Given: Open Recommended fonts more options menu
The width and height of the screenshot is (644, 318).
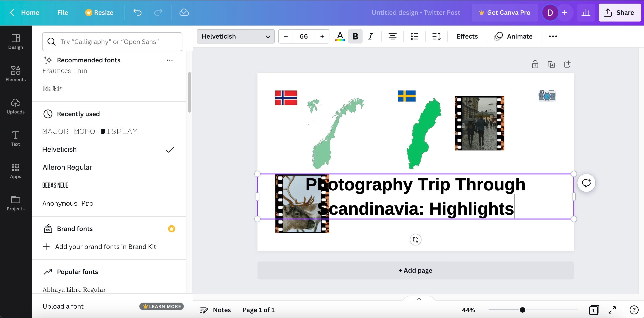Looking at the screenshot, I should point(170,60).
